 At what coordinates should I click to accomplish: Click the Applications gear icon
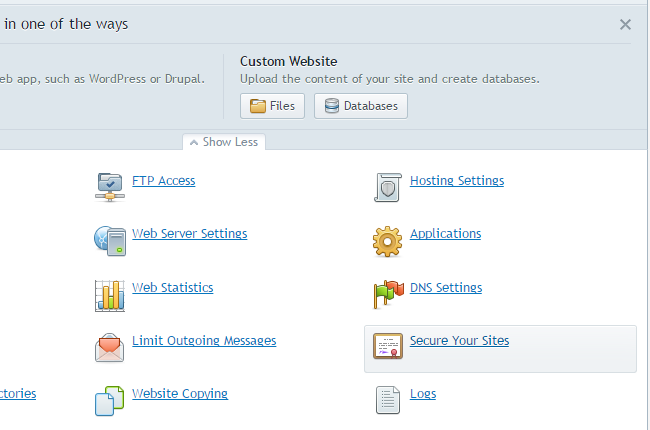tap(387, 241)
